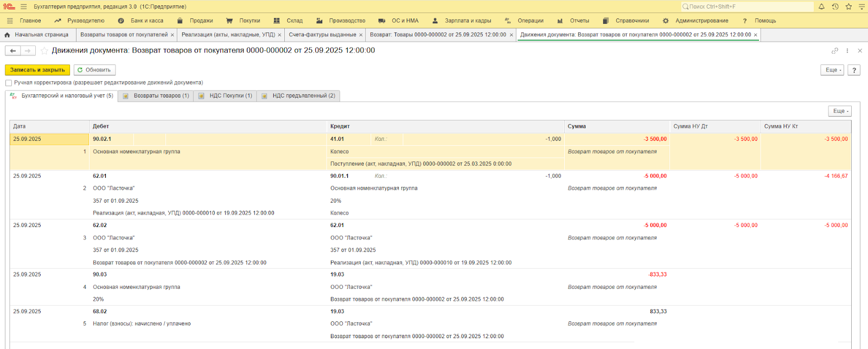Click the question mark help button
Viewport: 868px width, 349px height.
pos(854,70)
